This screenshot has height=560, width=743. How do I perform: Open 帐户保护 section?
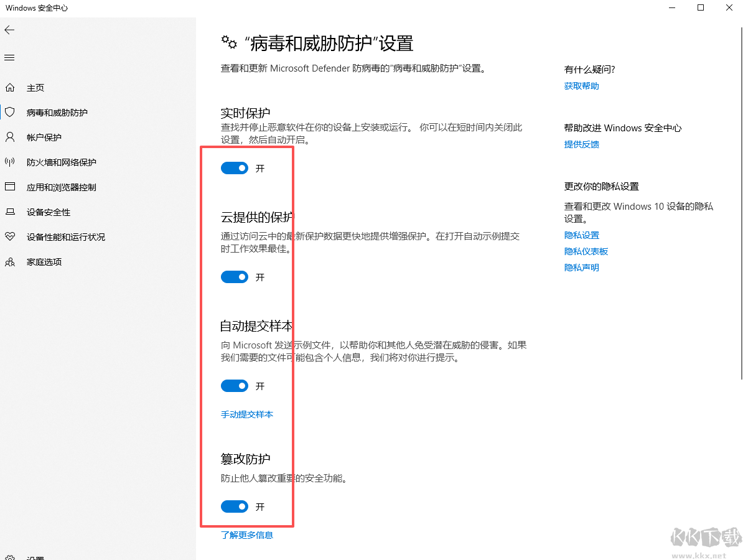click(44, 138)
